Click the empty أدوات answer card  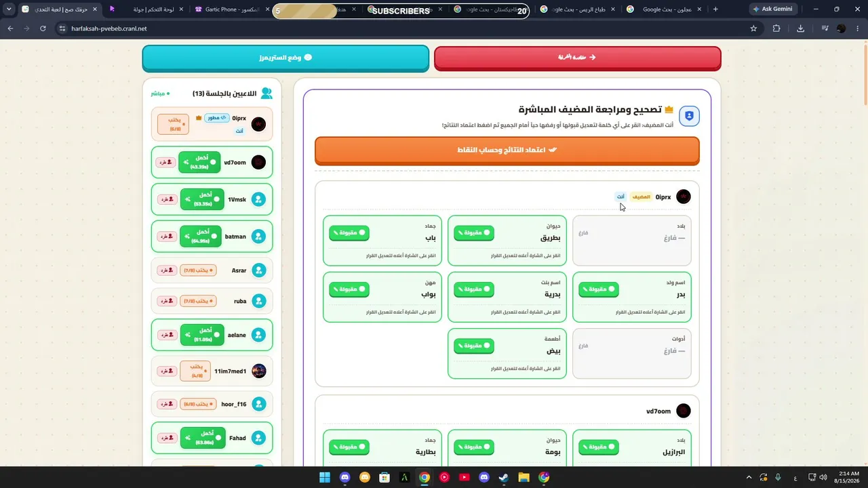coord(632,353)
